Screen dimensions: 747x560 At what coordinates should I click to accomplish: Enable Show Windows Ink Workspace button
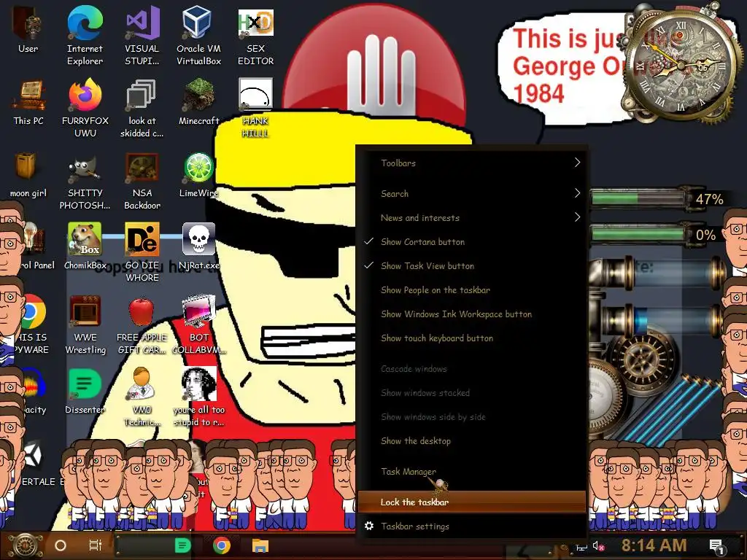pos(472,314)
